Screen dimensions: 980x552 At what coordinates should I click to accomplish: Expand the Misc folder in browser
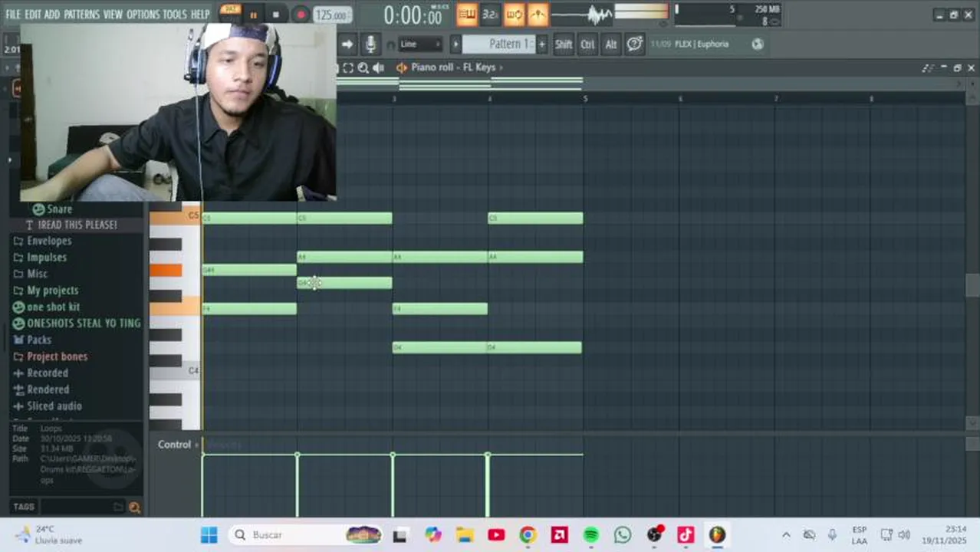pyautogui.click(x=37, y=274)
